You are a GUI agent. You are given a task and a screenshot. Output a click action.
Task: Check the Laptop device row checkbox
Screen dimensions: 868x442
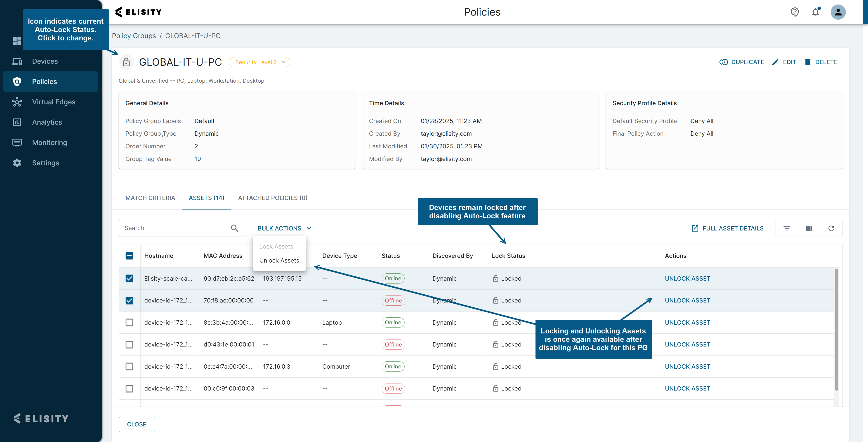click(129, 323)
